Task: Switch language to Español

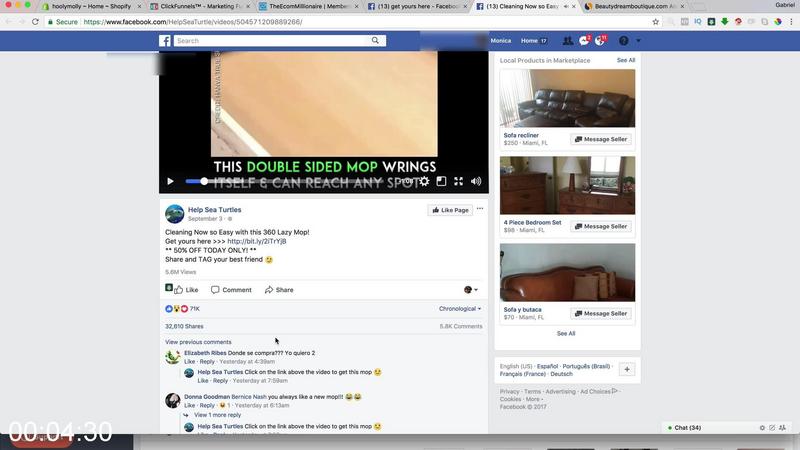Action: [547, 366]
